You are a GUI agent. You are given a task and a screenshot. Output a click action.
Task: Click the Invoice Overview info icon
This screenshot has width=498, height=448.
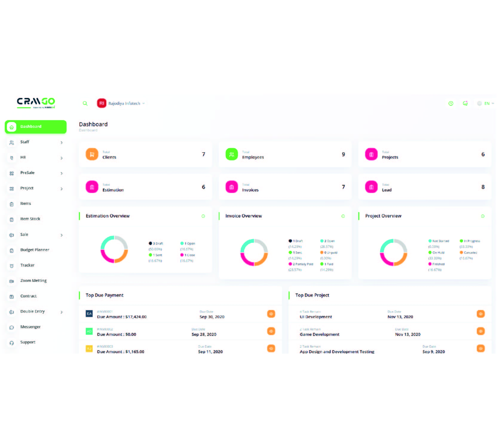point(343,216)
